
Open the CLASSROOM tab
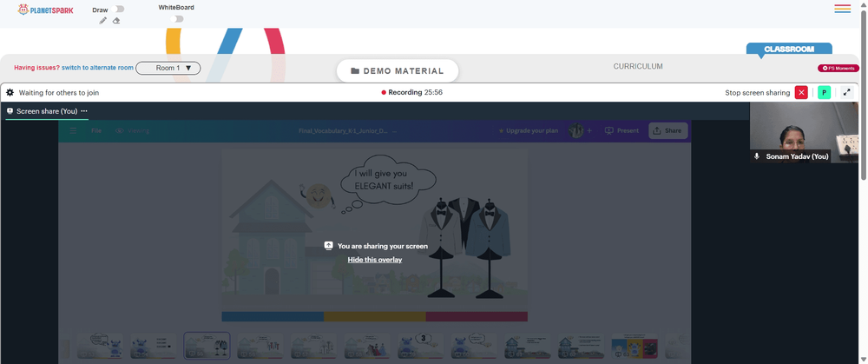(789, 49)
